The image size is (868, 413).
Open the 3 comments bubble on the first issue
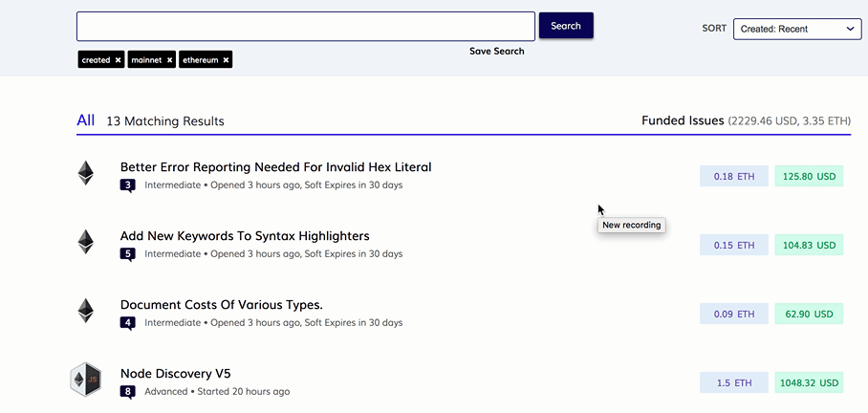click(x=127, y=185)
